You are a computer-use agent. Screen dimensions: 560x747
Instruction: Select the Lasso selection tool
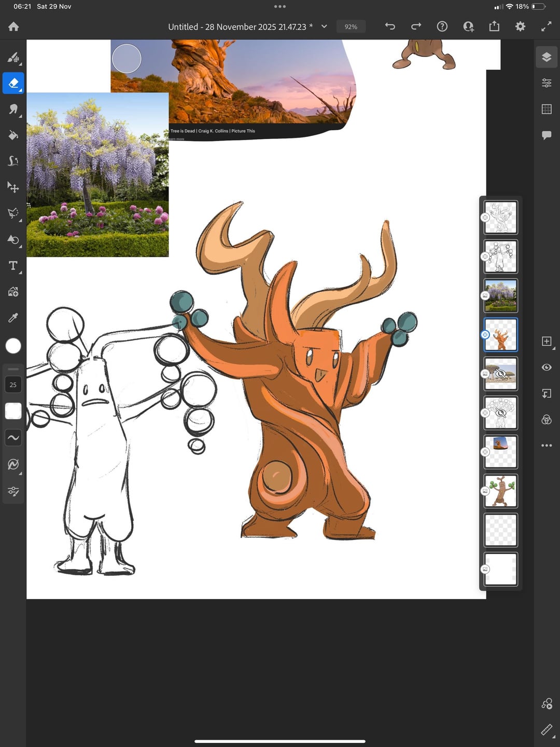point(13,213)
